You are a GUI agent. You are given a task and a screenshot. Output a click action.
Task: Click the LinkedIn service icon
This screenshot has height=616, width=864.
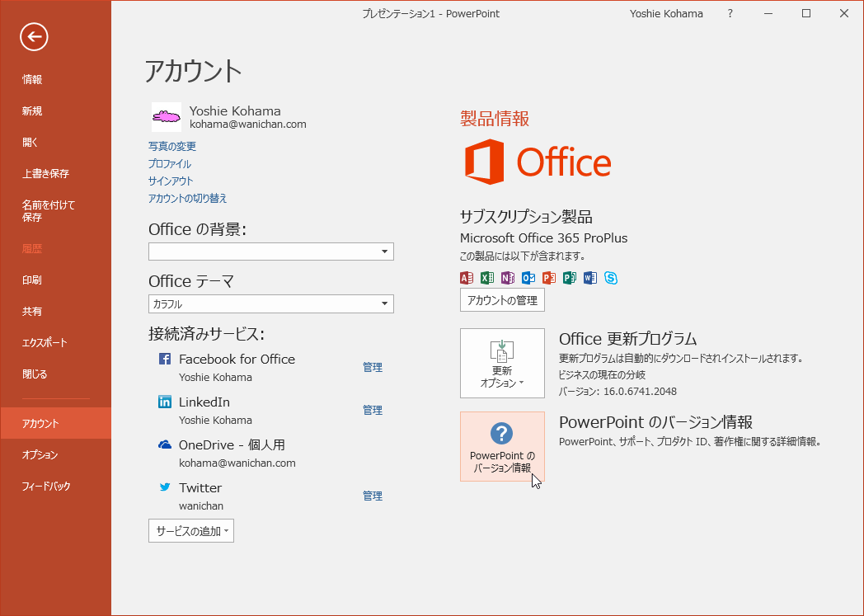[x=165, y=402]
